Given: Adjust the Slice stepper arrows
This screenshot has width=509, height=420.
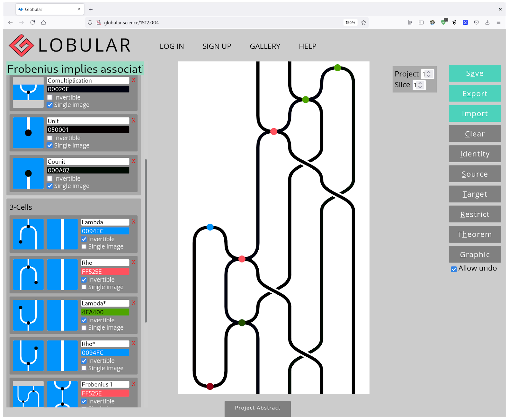Looking at the screenshot, I should click(x=420, y=85).
